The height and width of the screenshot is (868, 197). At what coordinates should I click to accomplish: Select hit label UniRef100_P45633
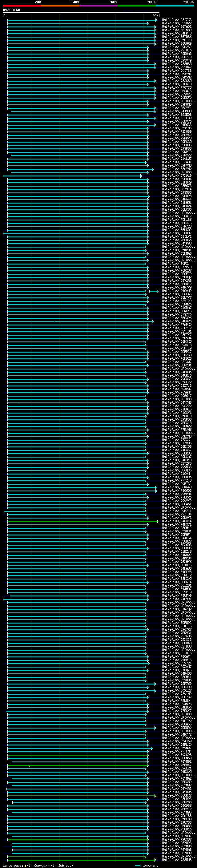[x=177, y=125]
